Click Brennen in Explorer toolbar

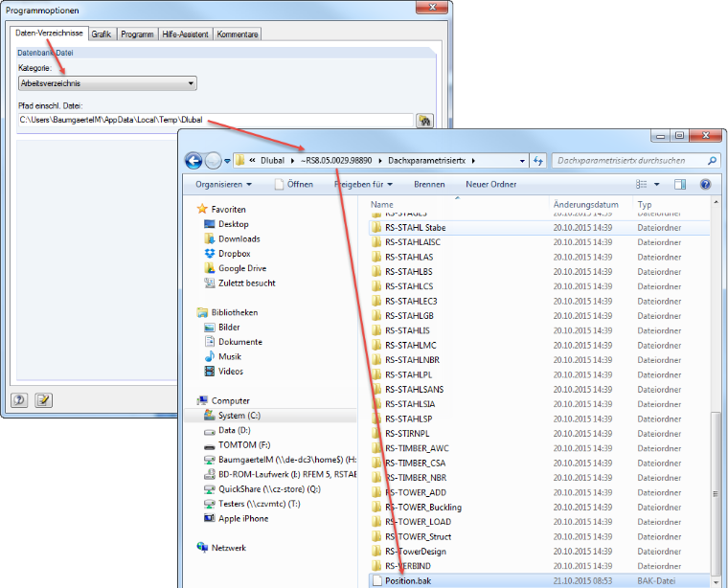pos(429,184)
